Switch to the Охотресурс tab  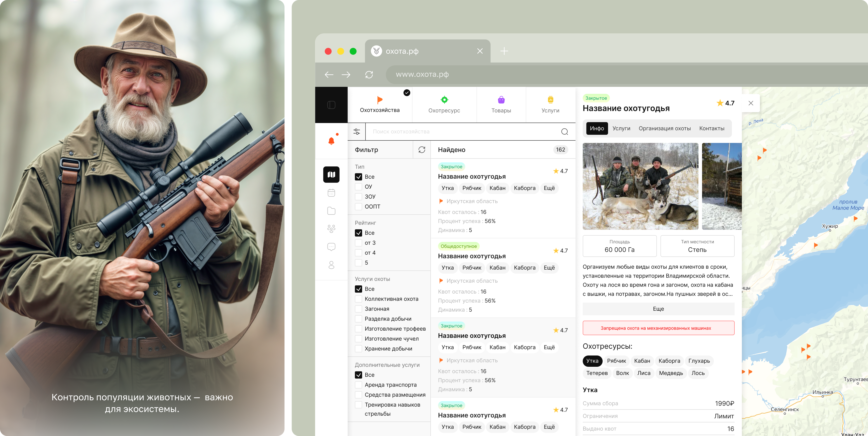(x=444, y=105)
